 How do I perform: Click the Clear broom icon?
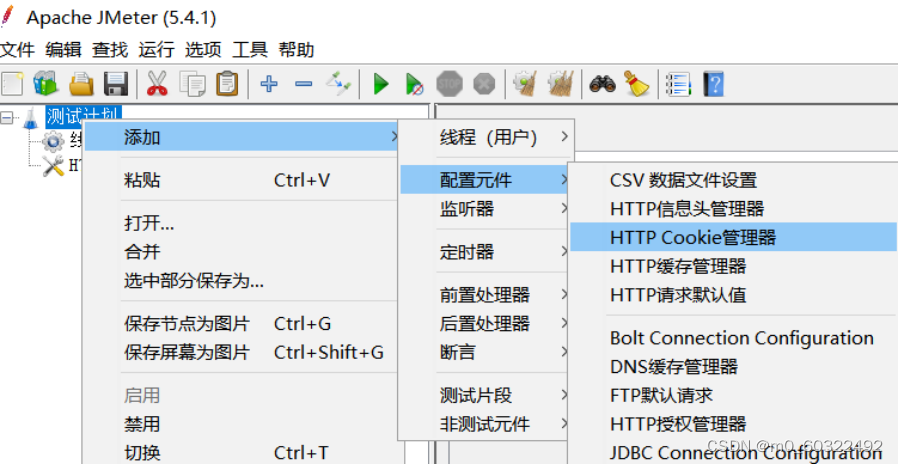[525, 84]
